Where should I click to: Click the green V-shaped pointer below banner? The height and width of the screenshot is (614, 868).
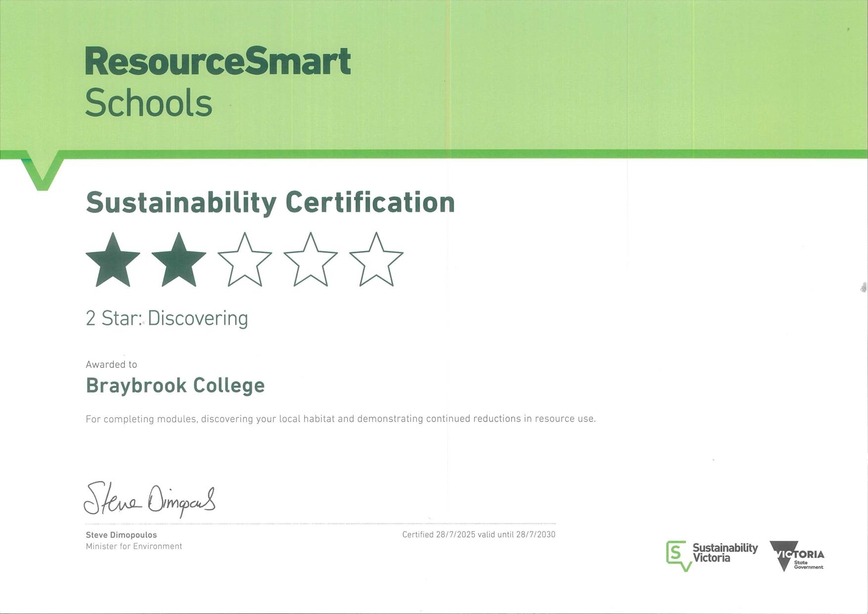pyautogui.click(x=43, y=173)
